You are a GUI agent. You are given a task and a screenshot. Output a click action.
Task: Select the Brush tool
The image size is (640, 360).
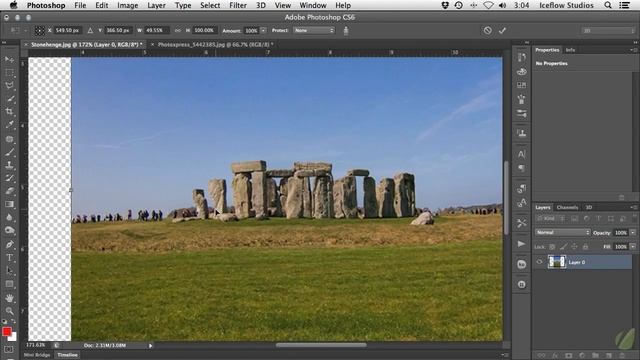coord(9,152)
